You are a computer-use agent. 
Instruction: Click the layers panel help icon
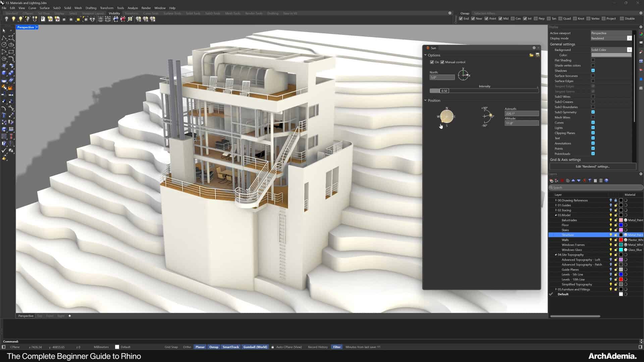(x=606, y=180)
